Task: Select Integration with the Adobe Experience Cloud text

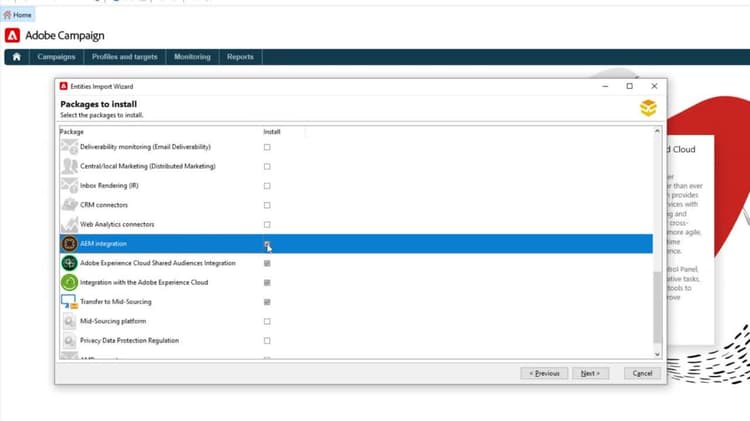Action: [144, 282]
